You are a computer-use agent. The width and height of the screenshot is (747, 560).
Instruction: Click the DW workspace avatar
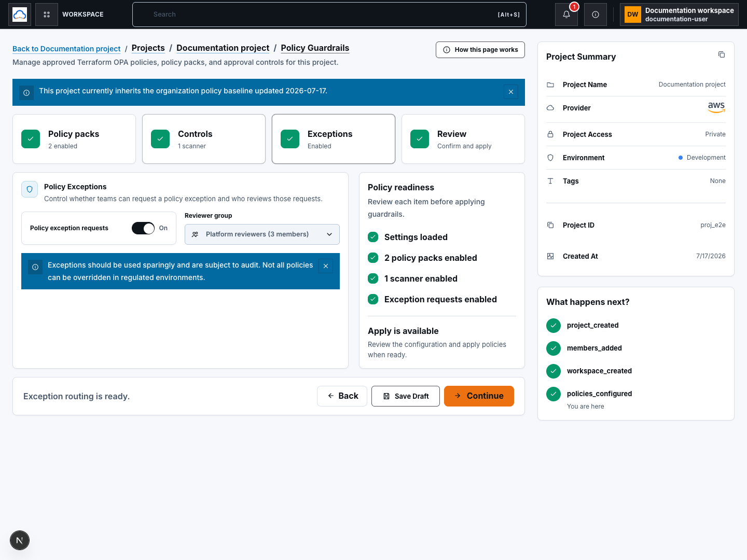[x=633, y=15]
